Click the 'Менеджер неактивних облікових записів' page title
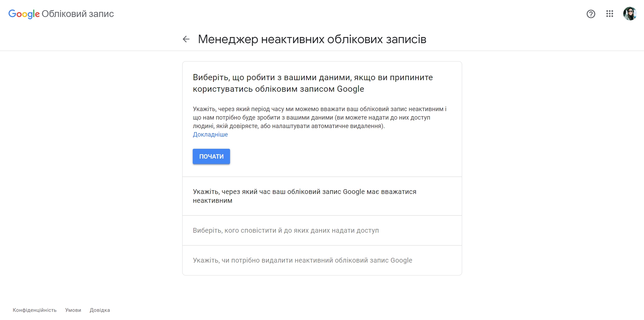Viewport: 644px width, 320px height. [312, 39]
